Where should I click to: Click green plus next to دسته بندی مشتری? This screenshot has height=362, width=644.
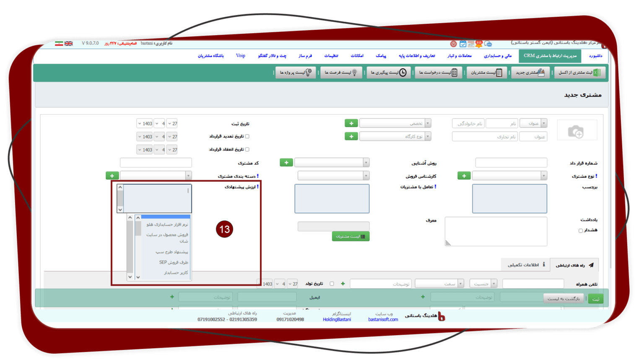click(112, 176)
